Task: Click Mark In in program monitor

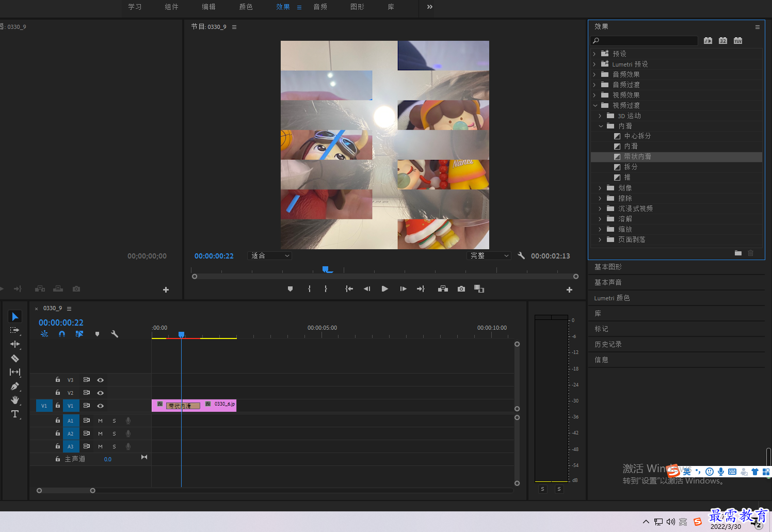Action: pos(310,289)
